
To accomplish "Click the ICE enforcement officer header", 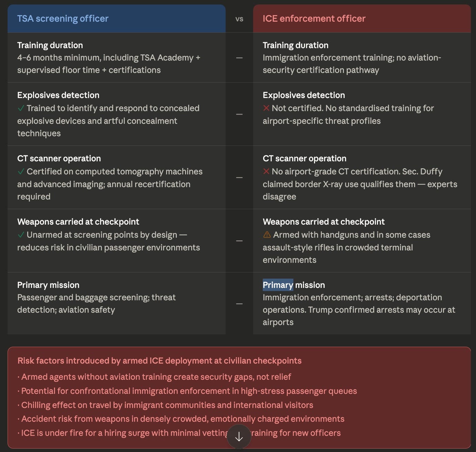I will click(314, 19).
